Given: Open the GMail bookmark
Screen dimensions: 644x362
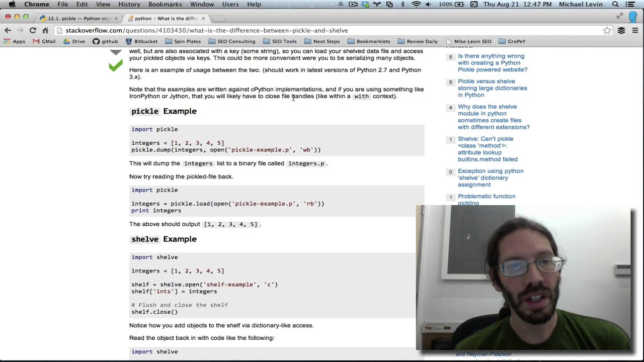Looking at the screenshot, I should [x=44, y=41].
